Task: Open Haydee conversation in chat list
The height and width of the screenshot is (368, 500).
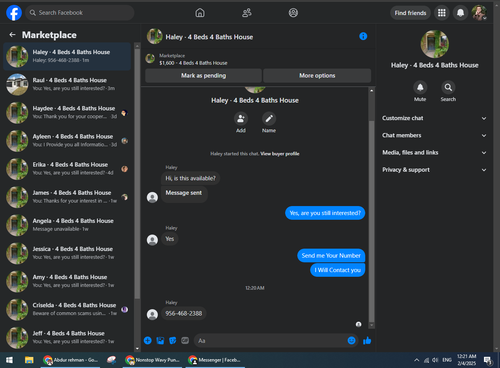Action: [x=67, y=113]
